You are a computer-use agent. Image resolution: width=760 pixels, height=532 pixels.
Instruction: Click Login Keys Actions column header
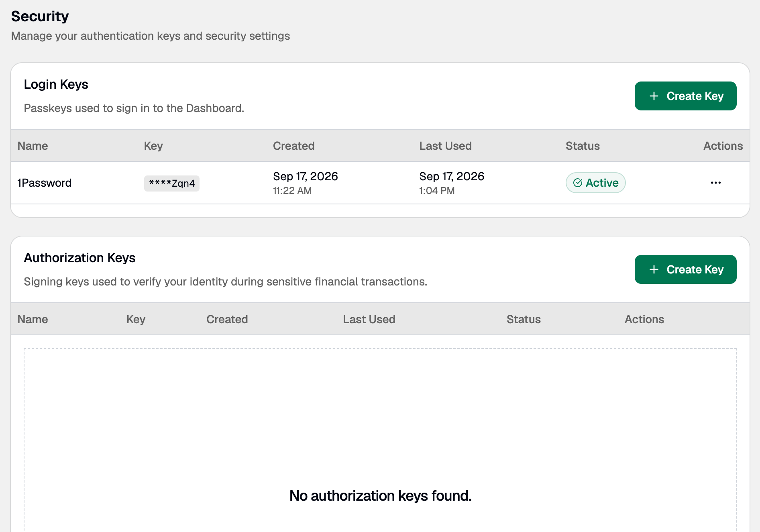(723, 146)
